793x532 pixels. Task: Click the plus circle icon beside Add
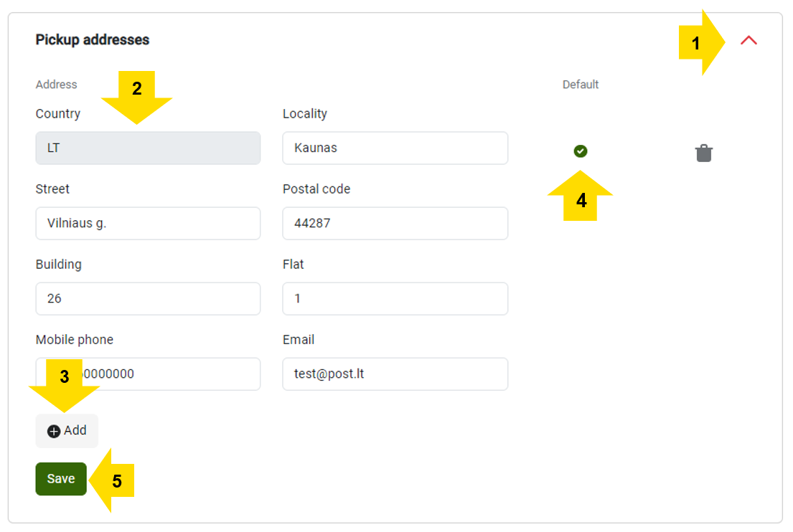pos(54,431)
